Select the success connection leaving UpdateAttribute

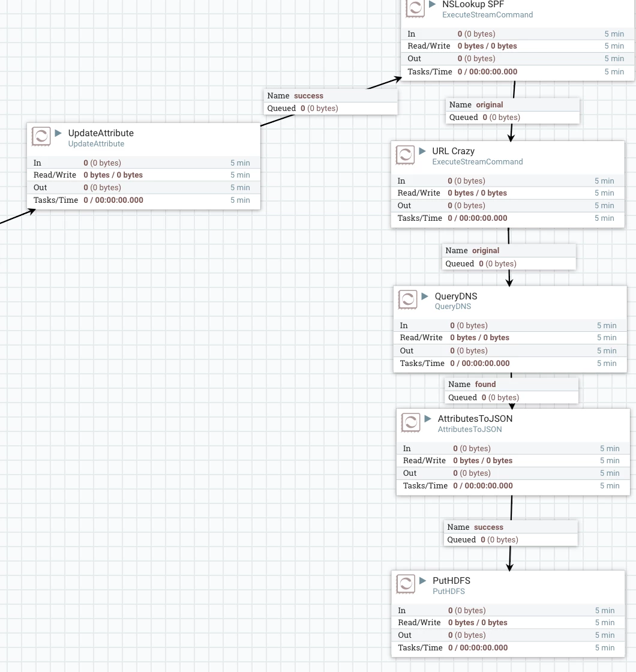(331, 102)
